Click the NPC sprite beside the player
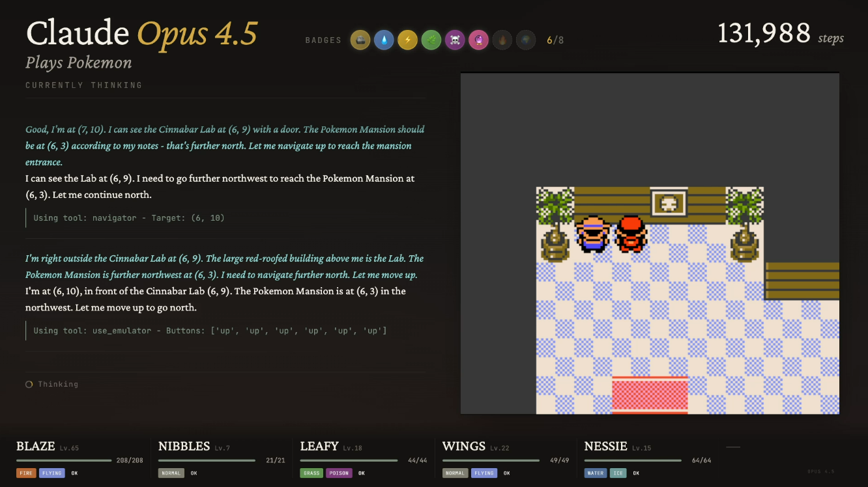The height and width of the screenshot is (487, 868). 593,234
